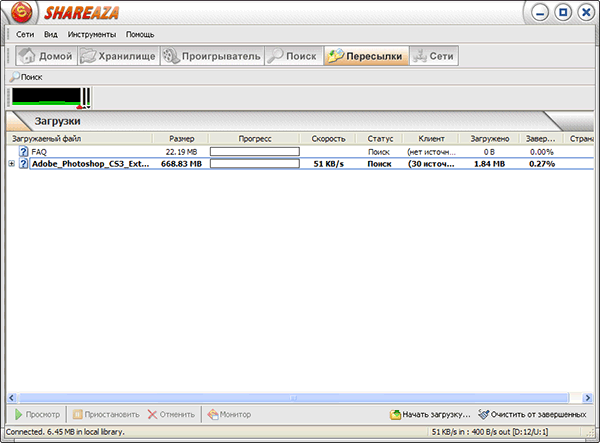
Task: Sort by Прогресс column header
Action: (255, 138)
